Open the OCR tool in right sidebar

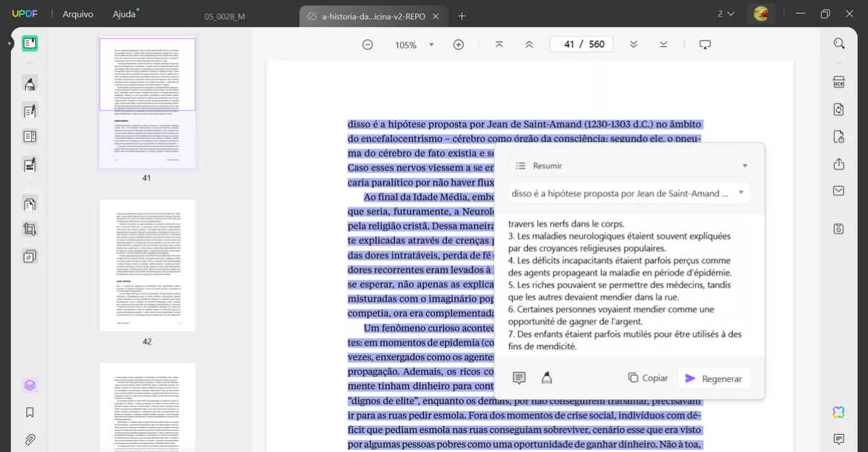838,82
